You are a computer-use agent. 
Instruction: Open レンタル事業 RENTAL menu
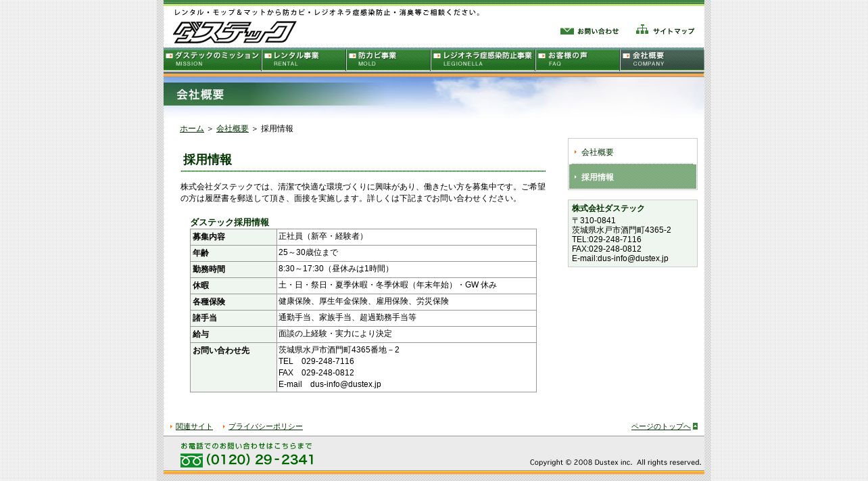(304, 60)
